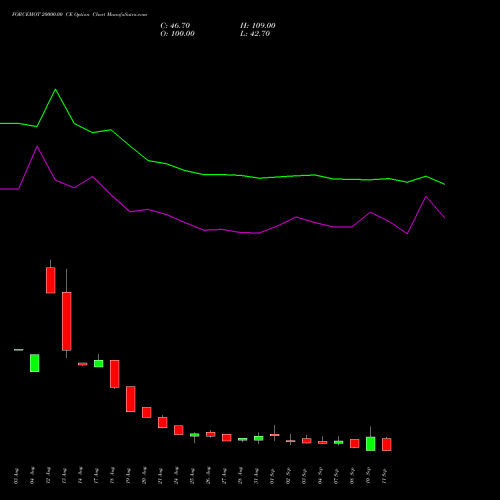
Task: Click the 21 Aug date label
Action: tap(160, 475)
